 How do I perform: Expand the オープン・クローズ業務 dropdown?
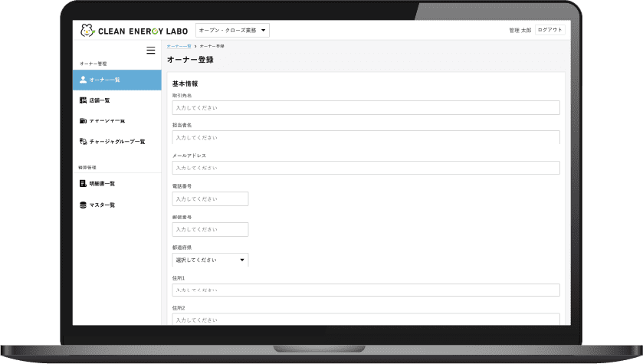coord(232,30)
